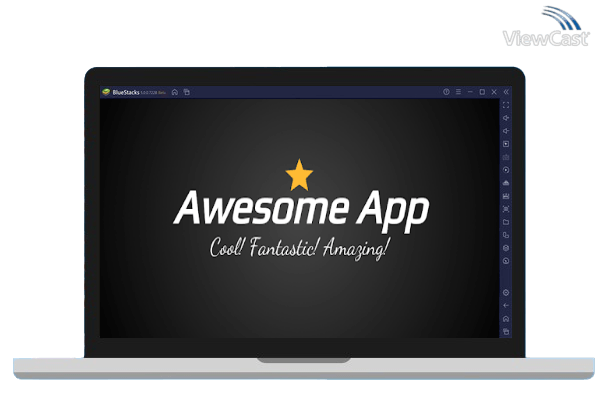Click the Awesome App title text
The width and height of the screenshot is (602, 414).
click(301, 209)
